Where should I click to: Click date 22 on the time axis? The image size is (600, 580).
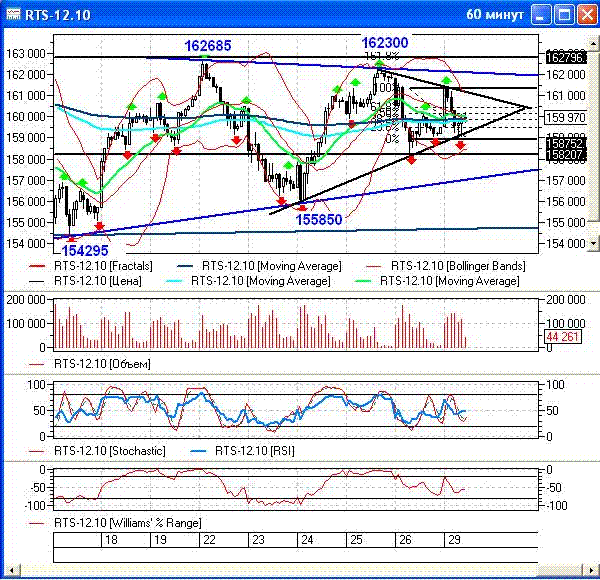pos(209,540)
